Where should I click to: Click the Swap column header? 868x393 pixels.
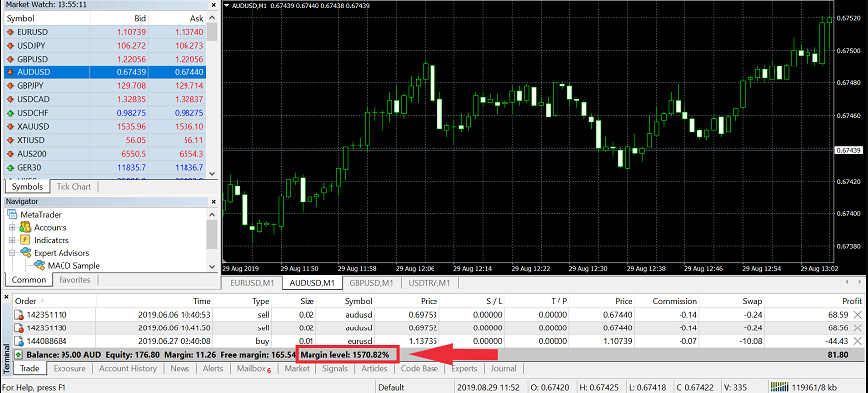pyautogui.click(x=733, y=301)
